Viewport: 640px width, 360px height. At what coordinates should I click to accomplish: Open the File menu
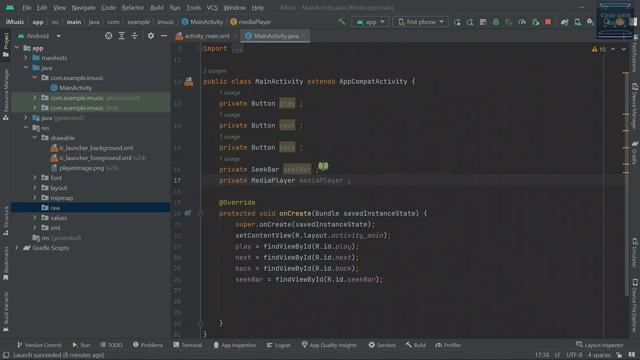point(27,8)
